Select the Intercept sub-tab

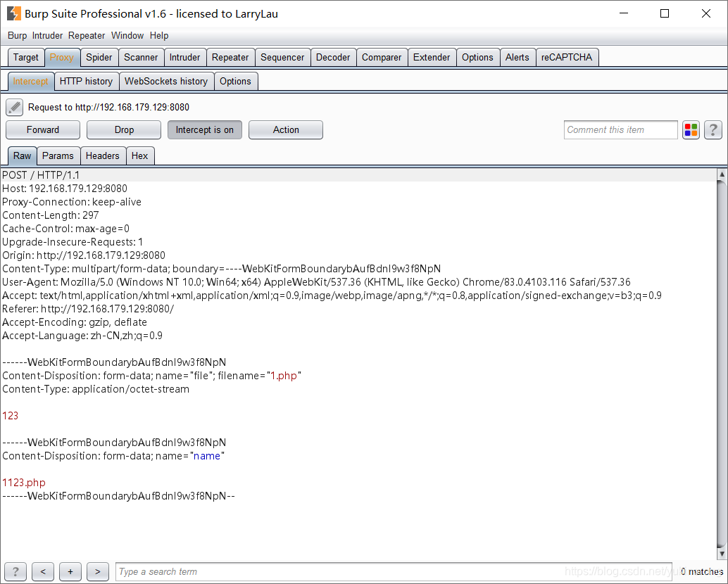(x=31, y=81)
